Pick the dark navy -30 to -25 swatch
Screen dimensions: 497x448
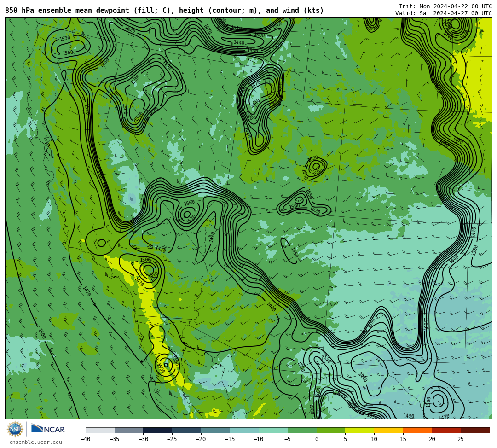[158, 430]
